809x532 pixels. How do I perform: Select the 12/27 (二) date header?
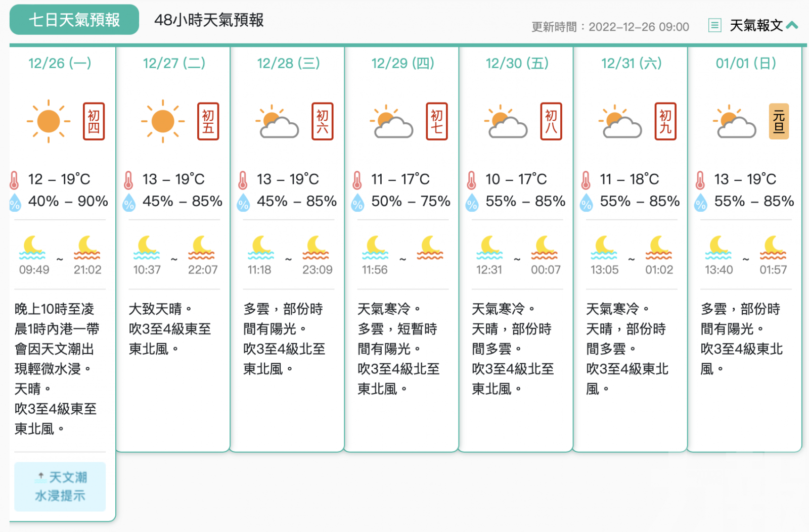174,63
